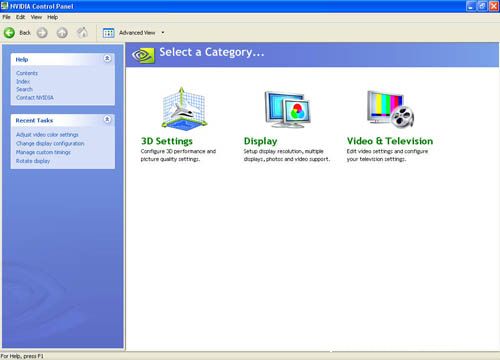Click 'Configure 3D performance and' description text
This screenshot has height=360, width=500.
coord(178,151)
